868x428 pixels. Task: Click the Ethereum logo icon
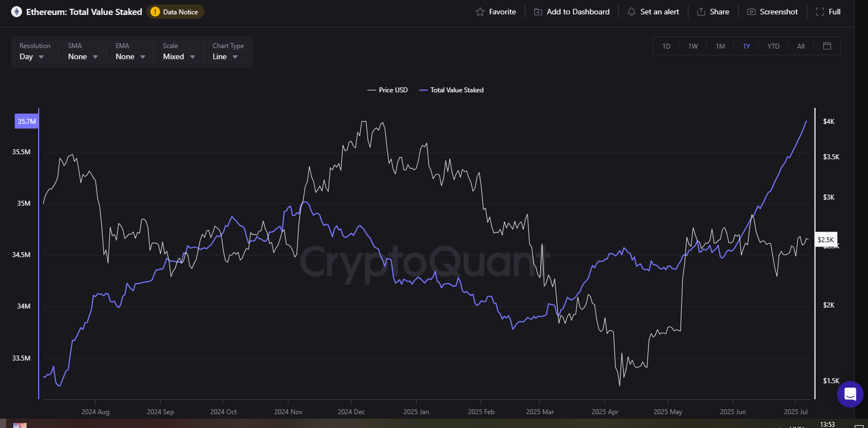tap(17, 12)
